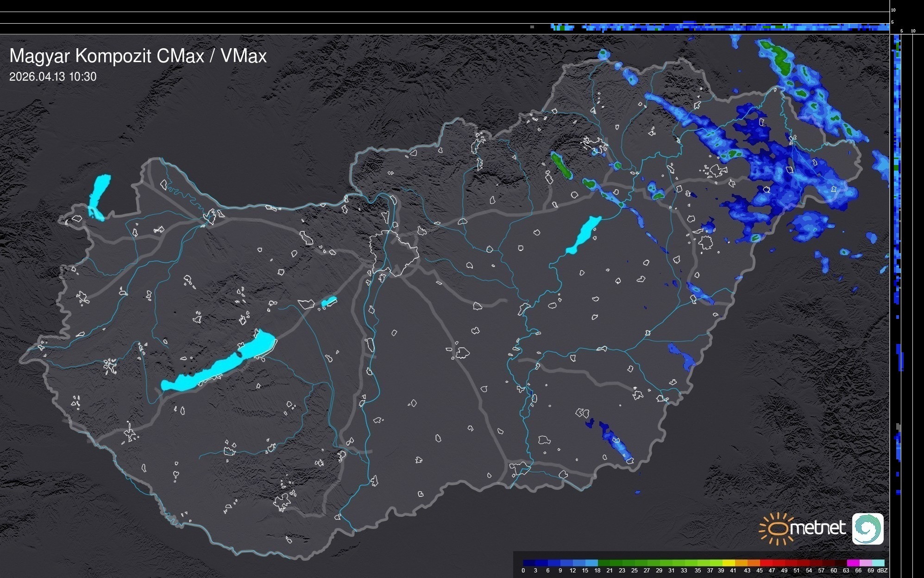Image resolution: width=924 pixels, height=578 pixels.
Task: Click the top VMax horizontal profile strip
Action: (718, 27)
